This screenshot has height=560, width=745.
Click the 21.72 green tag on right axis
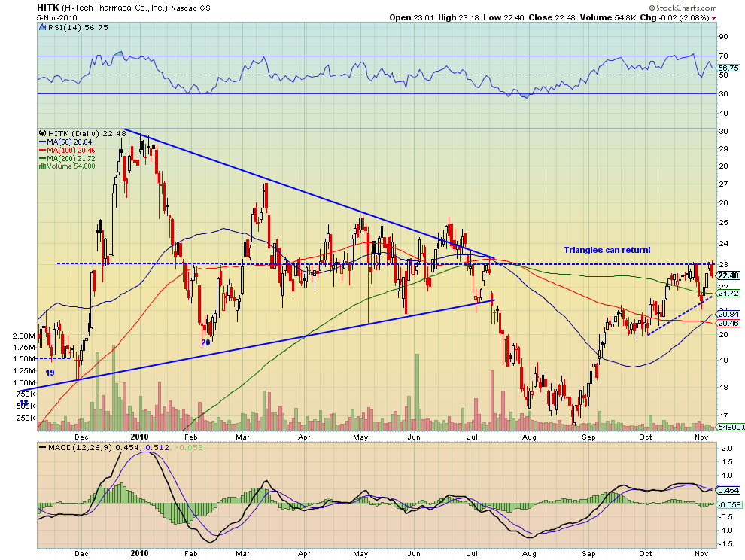[x=728, y=294]
